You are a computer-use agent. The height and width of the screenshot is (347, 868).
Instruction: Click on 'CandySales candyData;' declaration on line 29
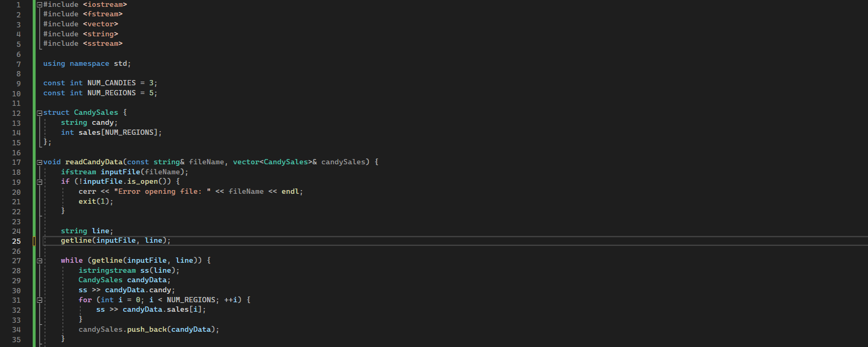(x=125, y=280)
